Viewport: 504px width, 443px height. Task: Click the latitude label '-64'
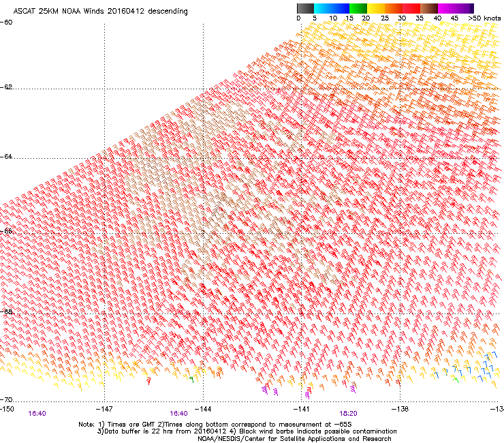tap(6, 157)
